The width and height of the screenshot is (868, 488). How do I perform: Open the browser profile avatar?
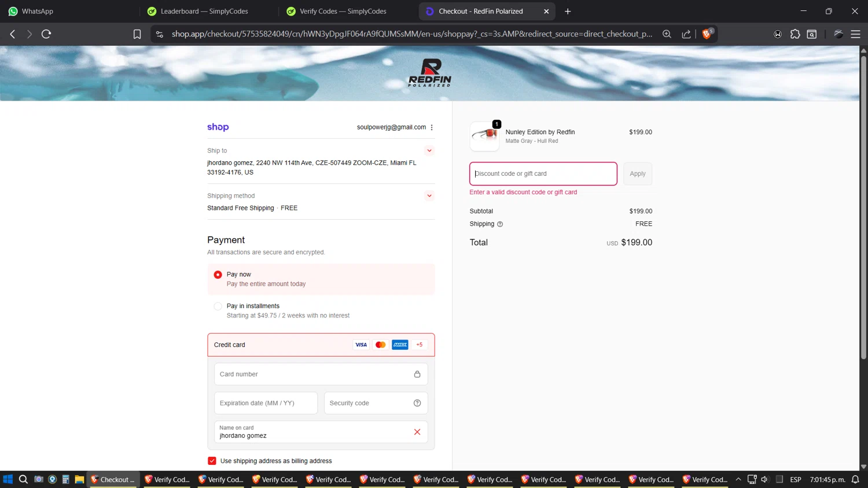[x=838, y=34]
